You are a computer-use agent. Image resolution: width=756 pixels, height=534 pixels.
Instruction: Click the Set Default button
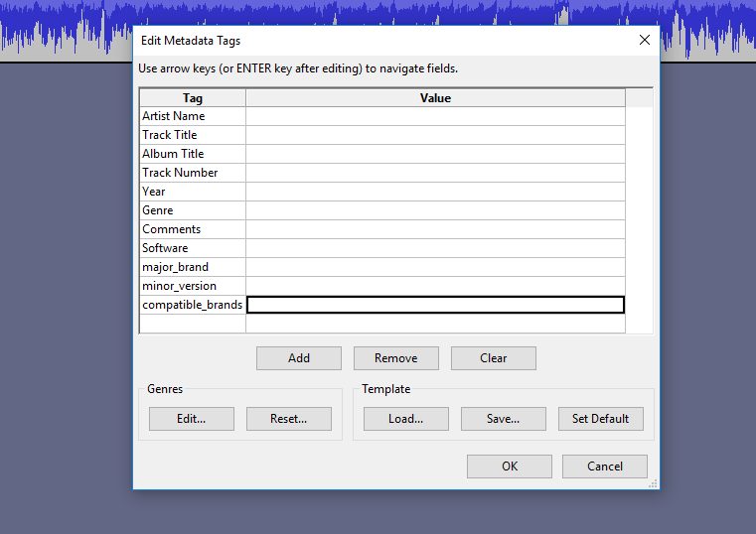pos(601,419)
